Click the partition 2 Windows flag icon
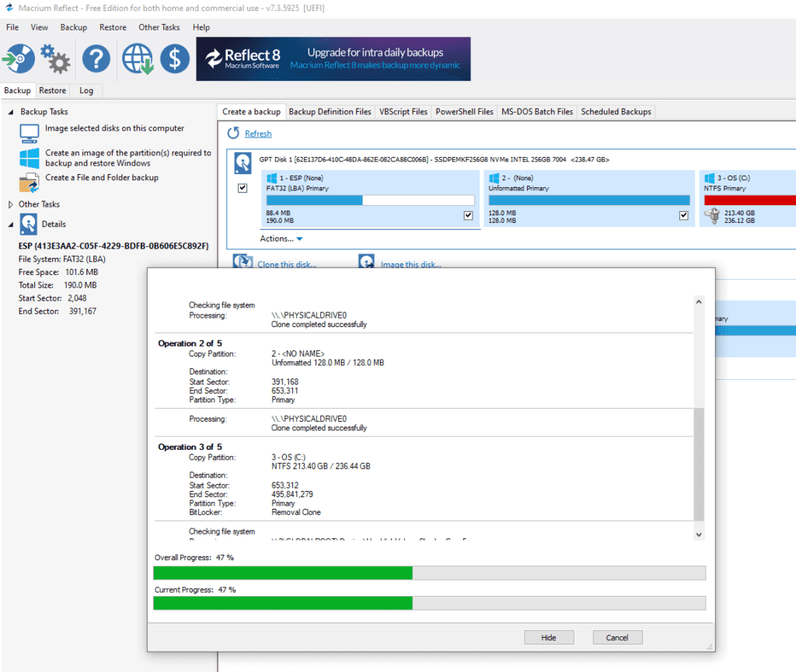Image resolution: width=796 pixels, height=672 pixels. click(x=494, y=178)
